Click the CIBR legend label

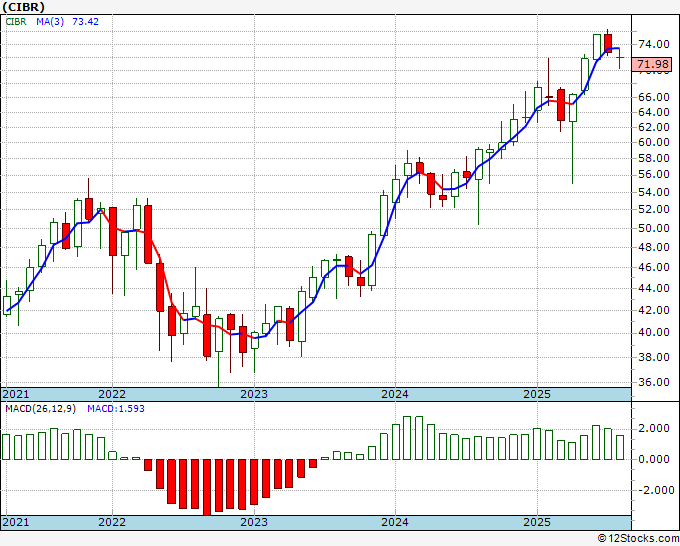16,22
